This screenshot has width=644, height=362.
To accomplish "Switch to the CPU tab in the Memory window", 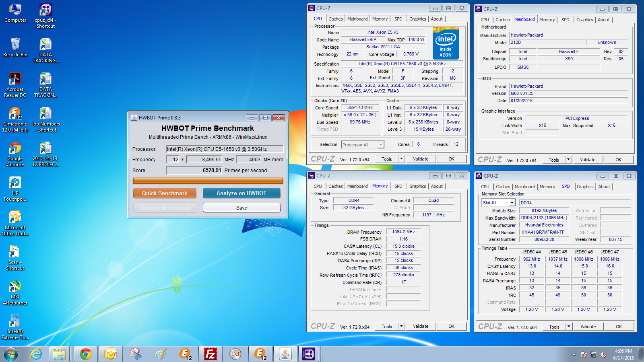I will pyautogui.click(x=318, y=186).
